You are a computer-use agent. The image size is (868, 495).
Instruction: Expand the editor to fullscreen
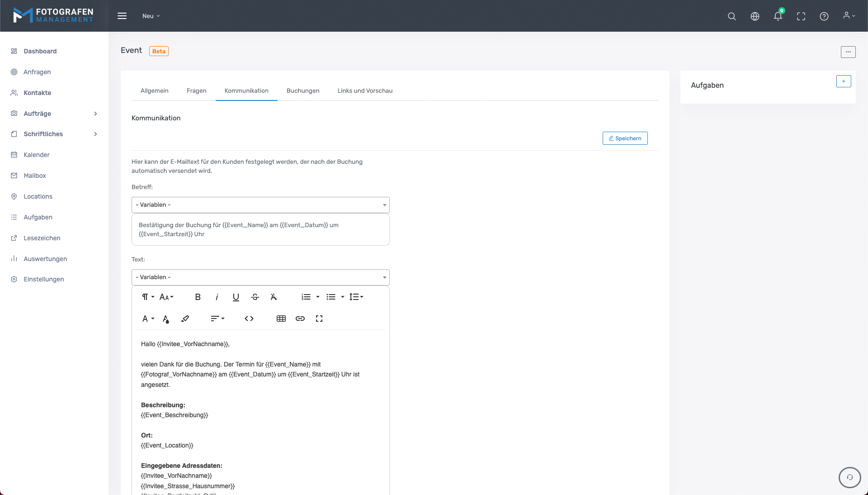(x=319, y=319)
